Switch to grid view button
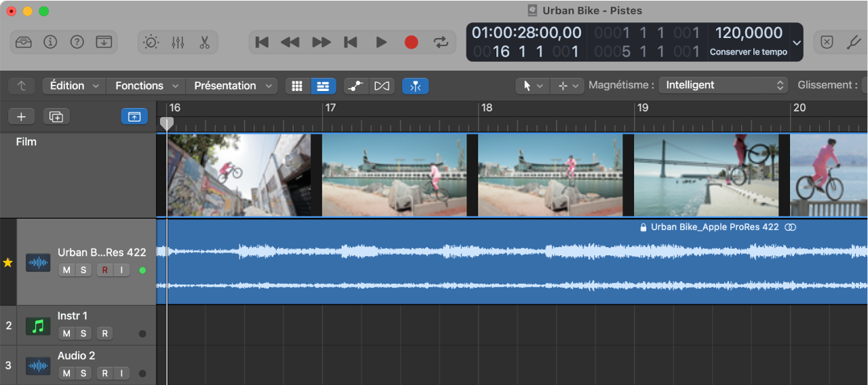The height and width of the screenshot is (385, 868). [x=297, y=86]
